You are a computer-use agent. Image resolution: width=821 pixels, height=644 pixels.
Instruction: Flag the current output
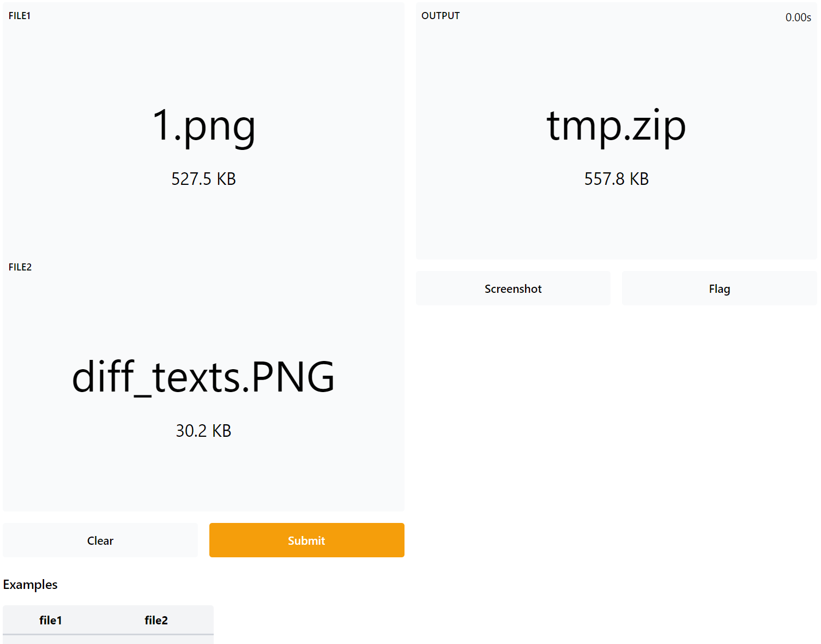tap(719, 288)
